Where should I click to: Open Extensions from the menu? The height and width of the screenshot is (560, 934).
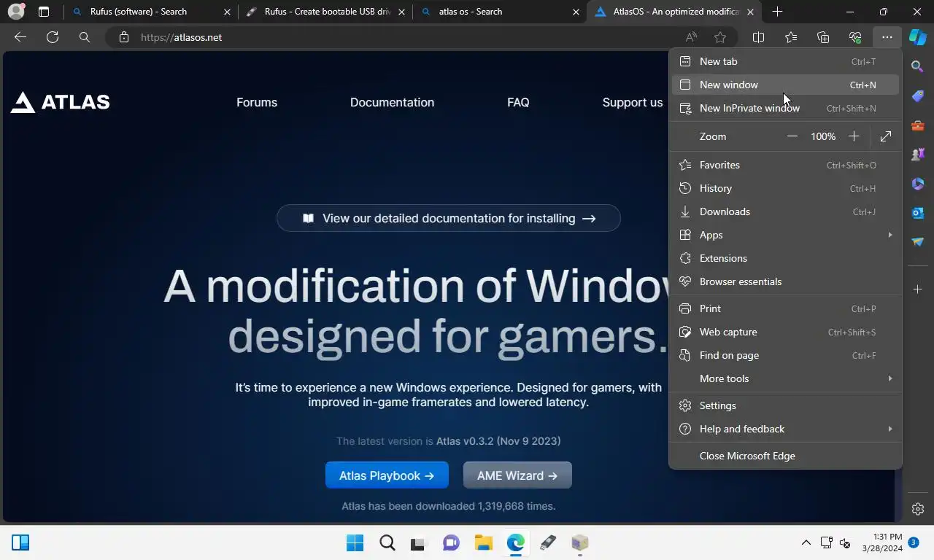point(785,258)
